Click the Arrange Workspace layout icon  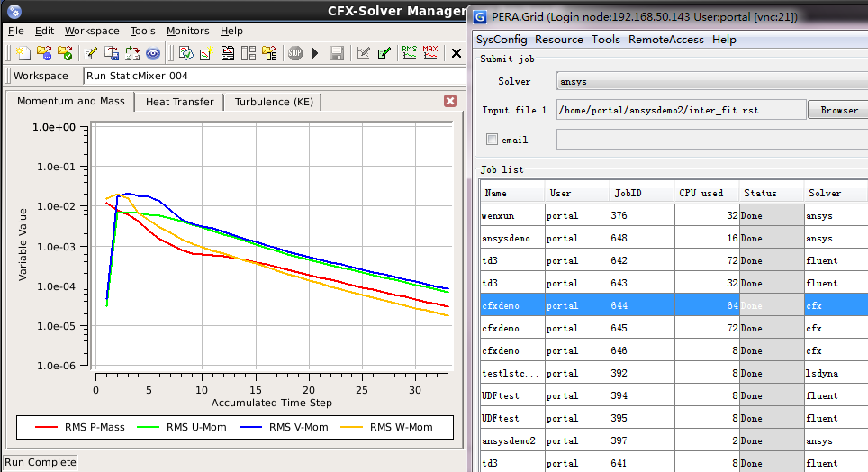pyautogui.click(x=249, y=53)
